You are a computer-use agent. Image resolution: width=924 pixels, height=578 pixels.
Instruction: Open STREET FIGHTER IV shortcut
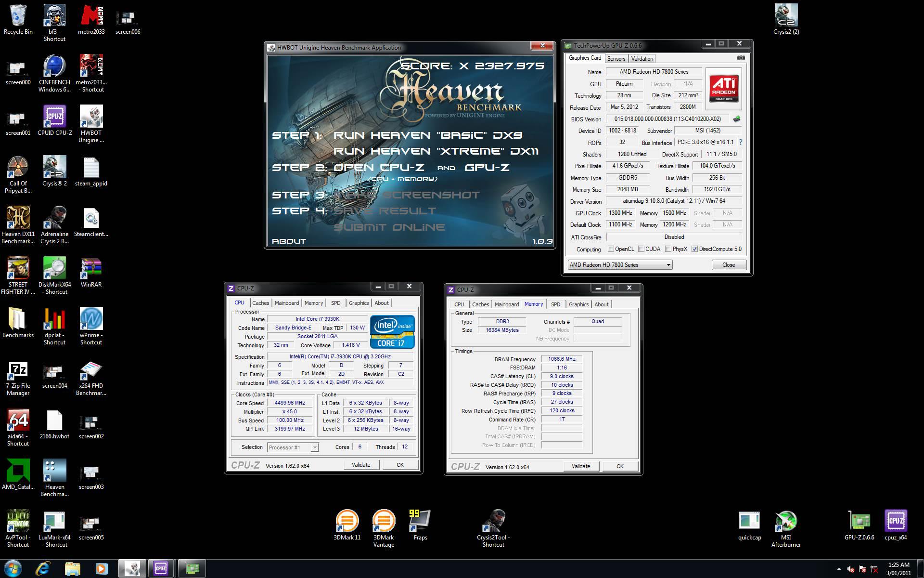[x=18, y=276]
